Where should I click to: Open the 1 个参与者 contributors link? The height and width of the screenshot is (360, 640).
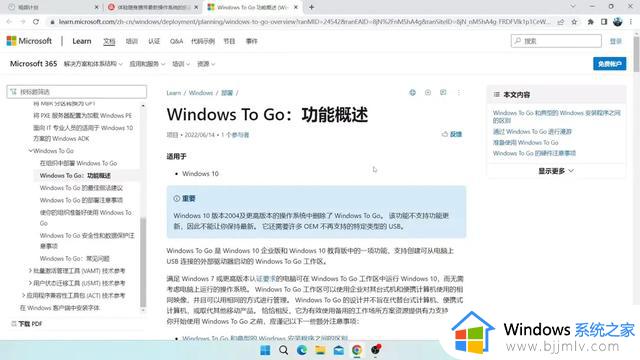(x=235, y=135)
